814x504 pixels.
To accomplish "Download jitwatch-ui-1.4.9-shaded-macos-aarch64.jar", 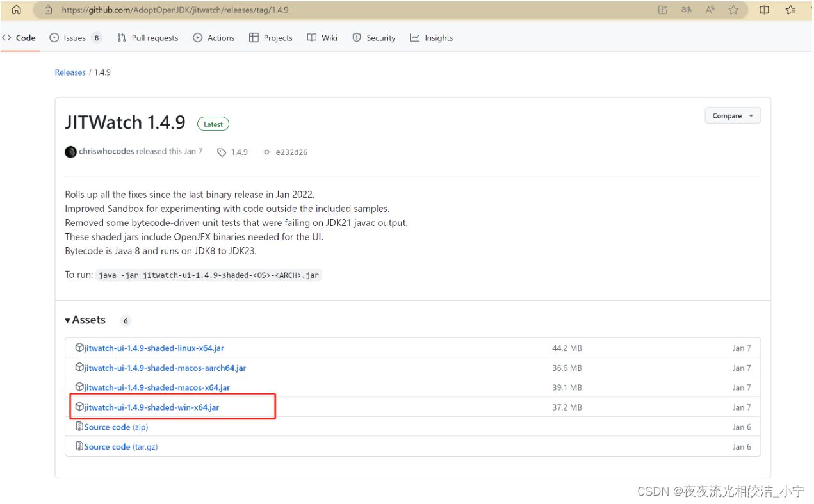I will (x=165, y=368).
